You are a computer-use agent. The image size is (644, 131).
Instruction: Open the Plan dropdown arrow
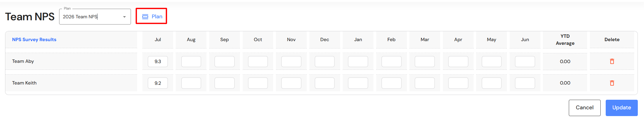(x=124, y=17)
